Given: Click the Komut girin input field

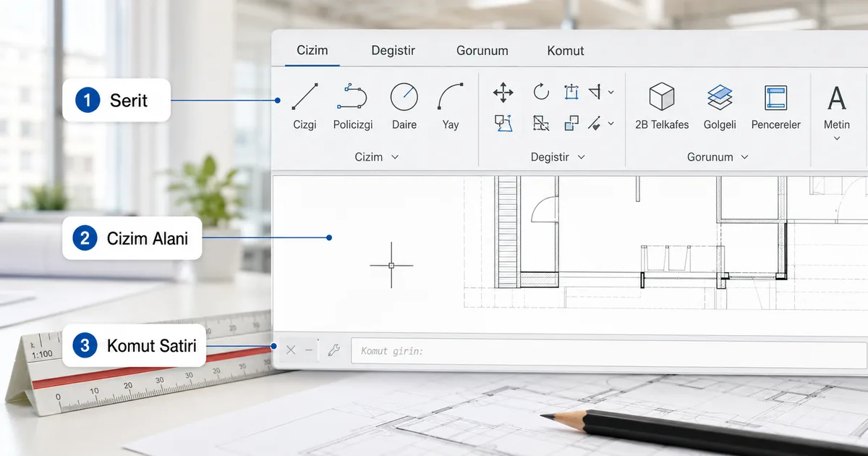Looking at the screenshot, I should tap(610, 350).
